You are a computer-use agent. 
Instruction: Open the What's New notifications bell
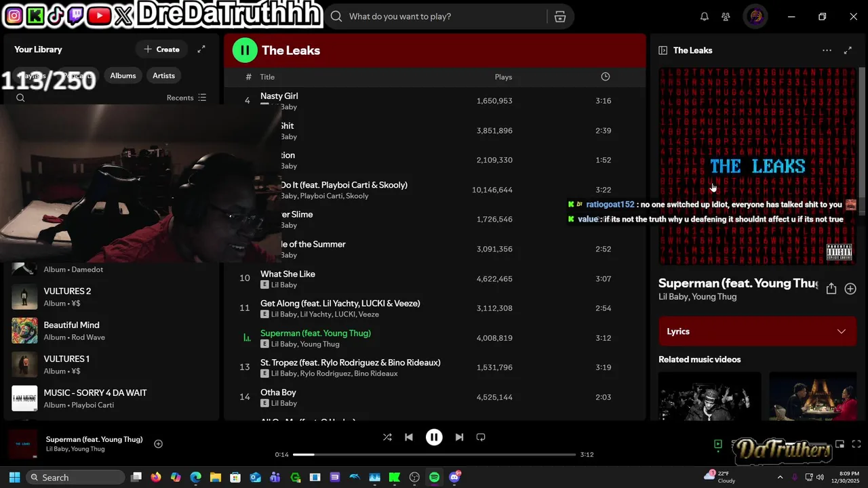[x=705, y=16]
